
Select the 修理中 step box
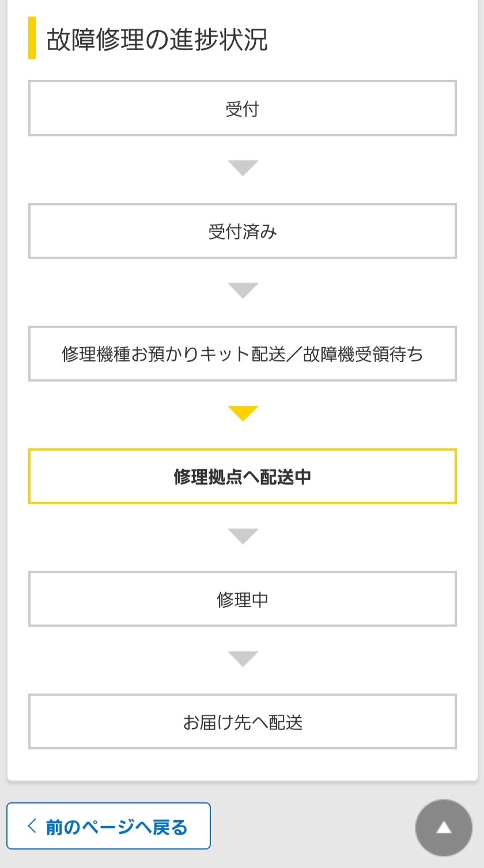click(243, 599)
